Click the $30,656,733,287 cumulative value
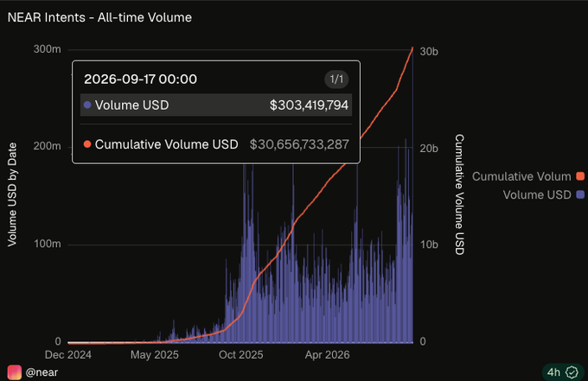 click(299, 144)
